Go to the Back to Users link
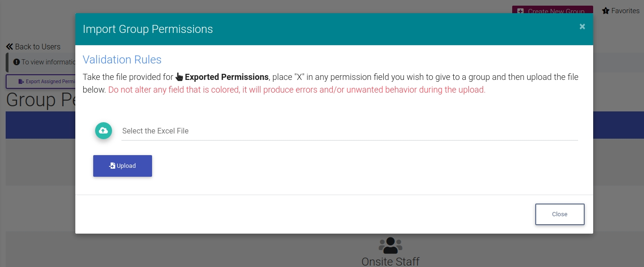 [x=38, y=47]
